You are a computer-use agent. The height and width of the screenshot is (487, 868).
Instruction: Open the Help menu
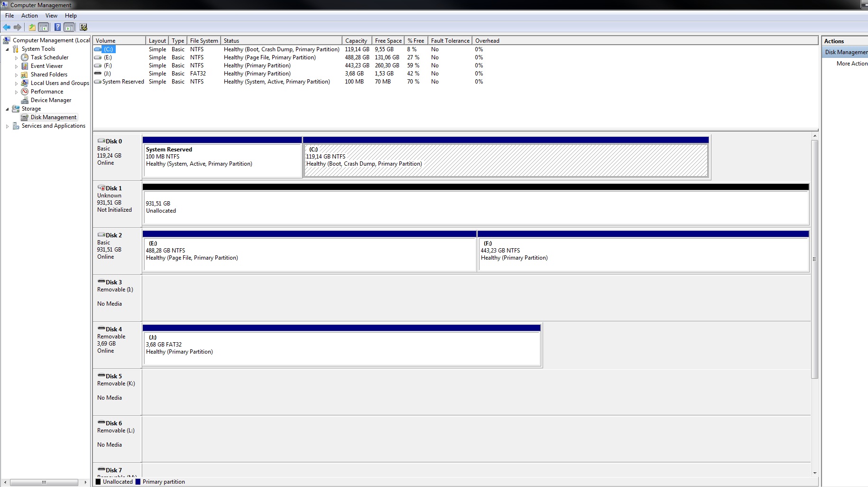click(71, 16)
